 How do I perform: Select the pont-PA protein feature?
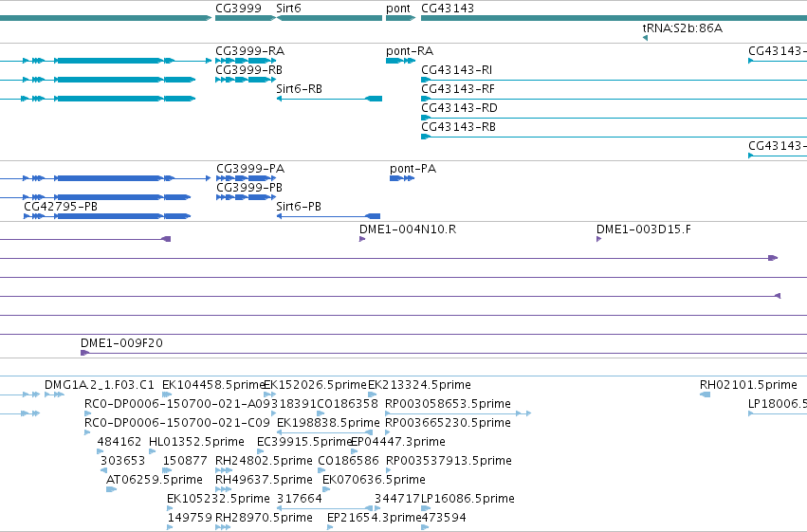(x=402, y=178)
